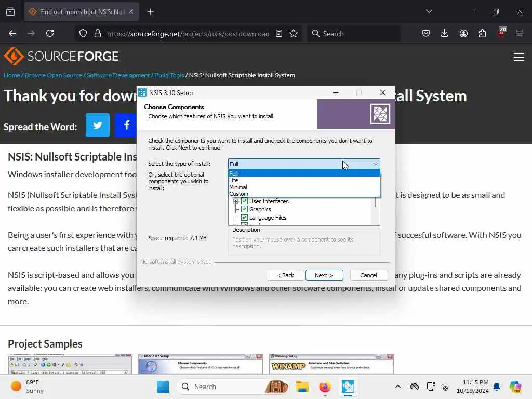The height and width of the screenshot is (399, 532).
Task: Open the Firefox application hamburger menu
Action: tap(520, 33)
